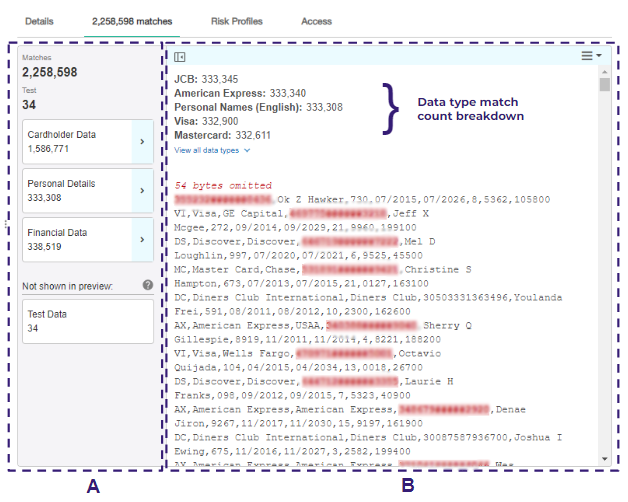The height and width of the screenshot is (502, 628).
Task: Expand Cardholder Data with its arrow
Action: click(142, 142)
